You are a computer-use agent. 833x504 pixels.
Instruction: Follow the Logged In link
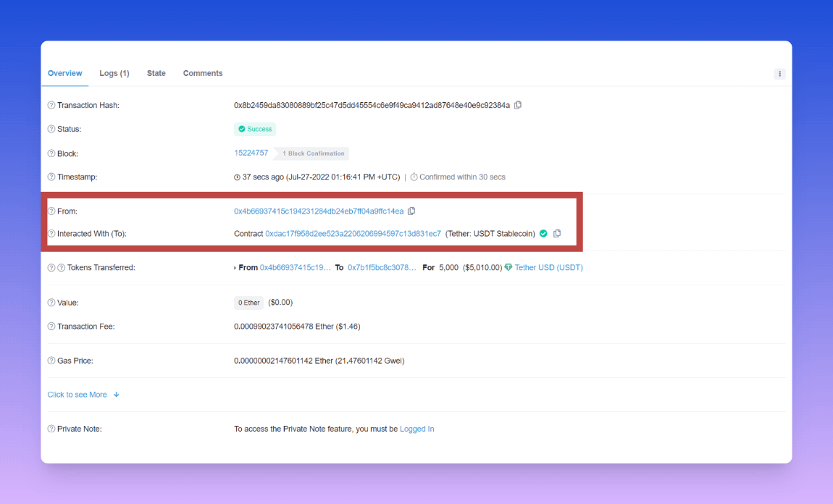click(416, 429)
